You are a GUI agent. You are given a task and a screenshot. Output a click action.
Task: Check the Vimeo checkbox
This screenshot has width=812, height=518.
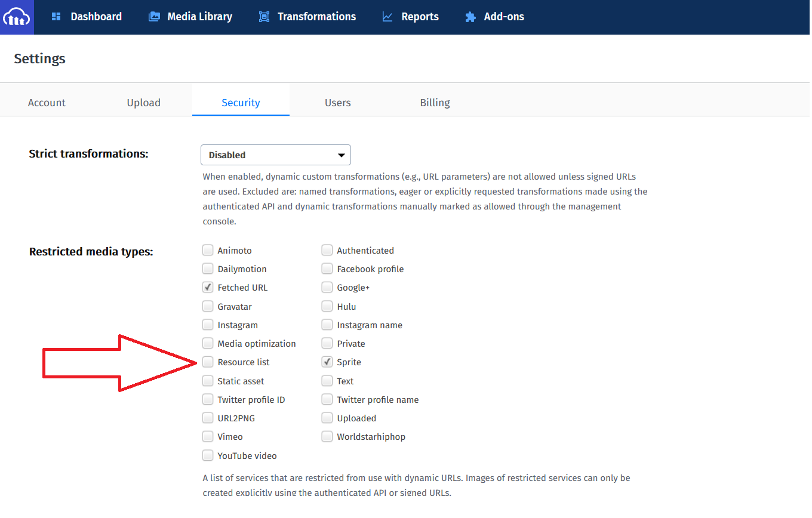[208, 436]
